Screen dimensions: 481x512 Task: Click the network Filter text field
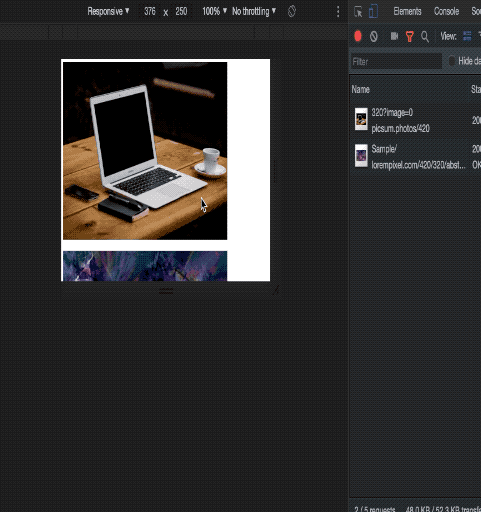tap(396, 61)
